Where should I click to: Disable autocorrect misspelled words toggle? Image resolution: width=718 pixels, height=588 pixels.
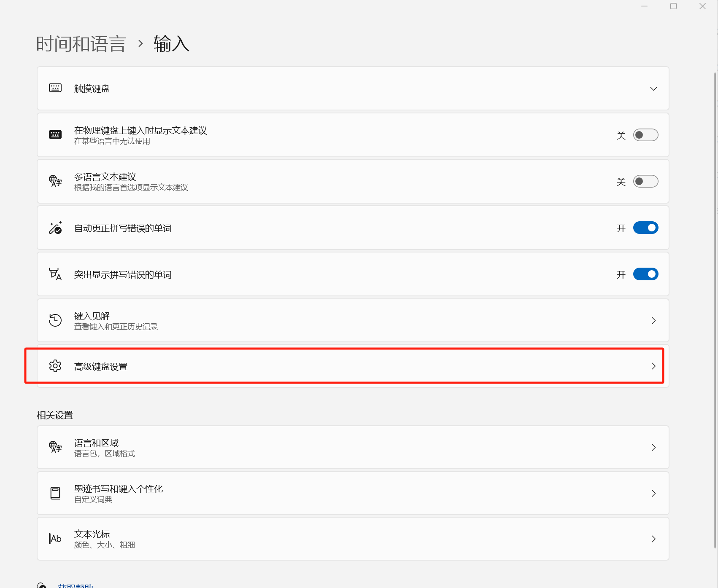pyautogui.click(x=645, y=228)
